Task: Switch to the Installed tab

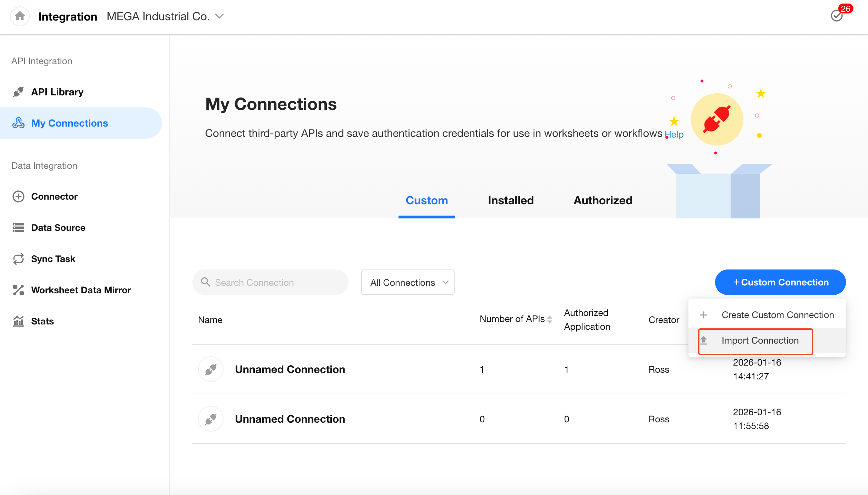Action: pos(511,200)
